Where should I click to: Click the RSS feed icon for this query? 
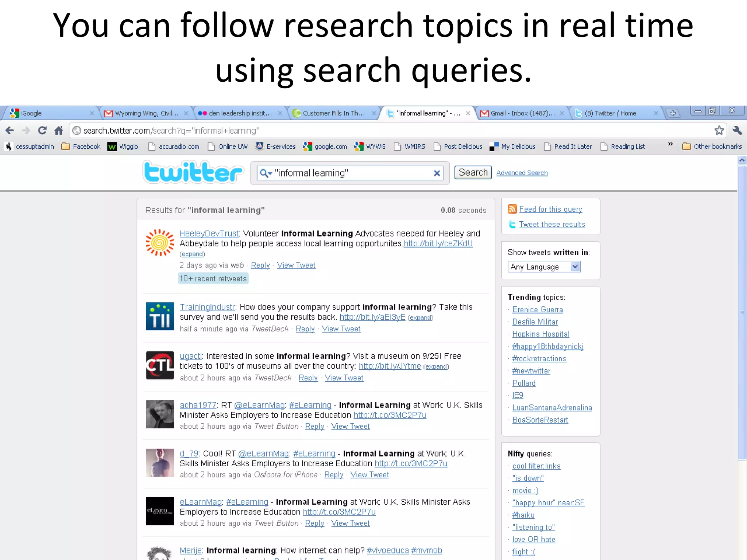coord(512,209)
